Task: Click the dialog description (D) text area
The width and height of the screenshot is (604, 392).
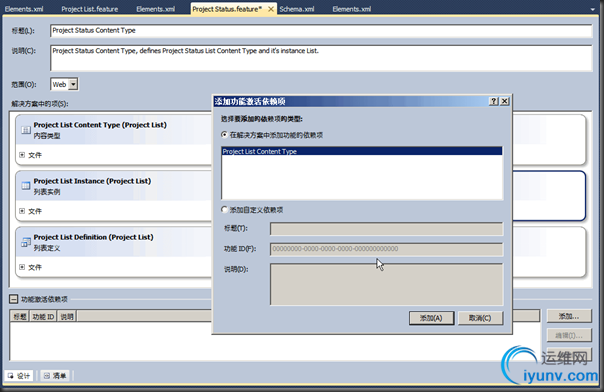Action: (x=386, y=284)
